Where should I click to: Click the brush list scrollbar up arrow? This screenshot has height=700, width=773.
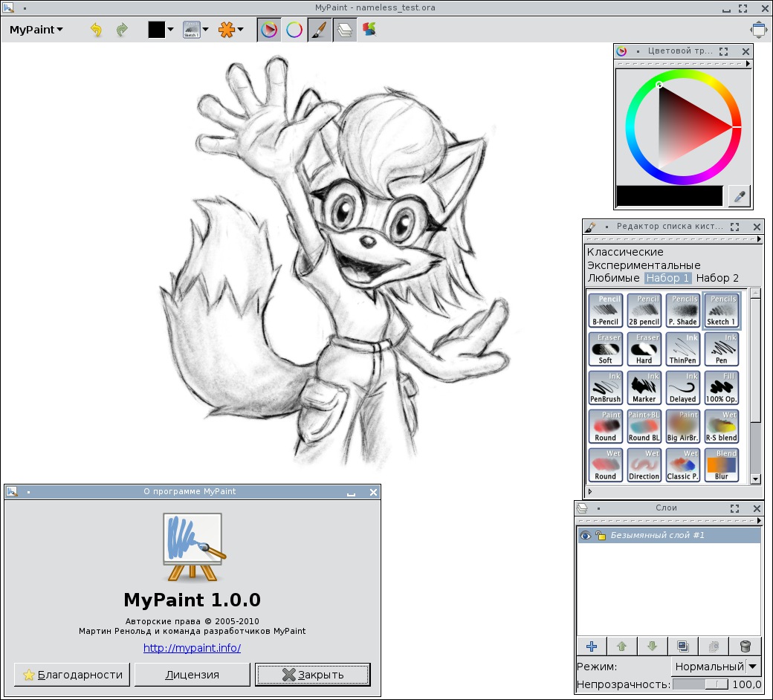click(755, 294)
